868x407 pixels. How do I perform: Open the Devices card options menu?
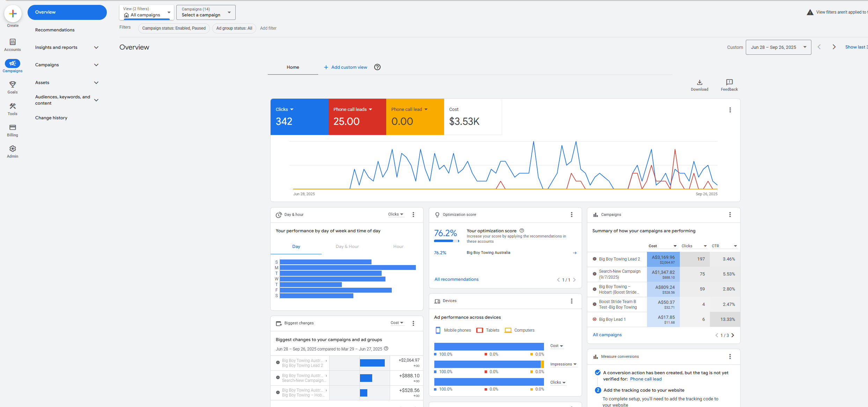[x=572, y=301]
